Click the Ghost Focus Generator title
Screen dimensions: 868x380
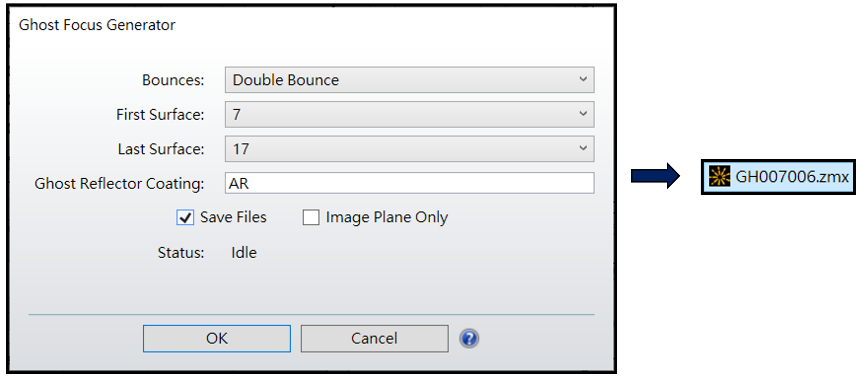[x=97, y=25]
